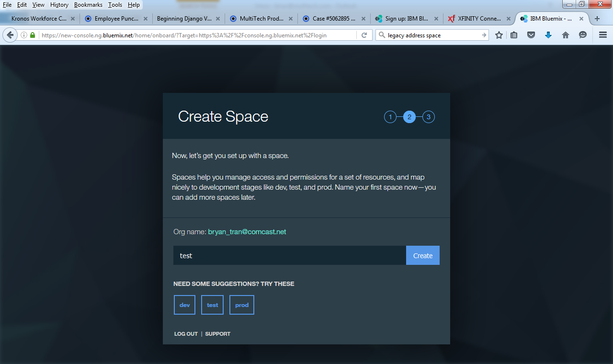Open the Firefox hamburger menu
The image size is (613, 364).
point(603,35)
